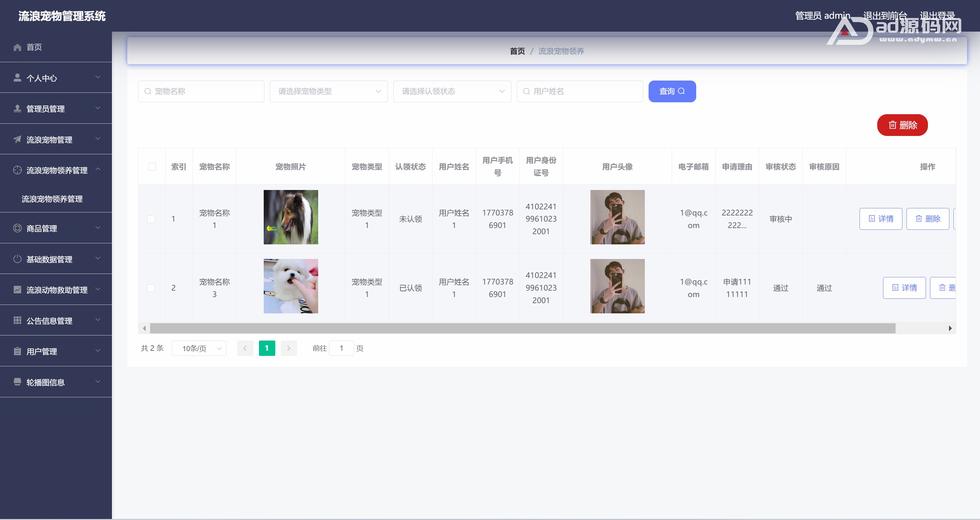Open the 请选择宠物类型 dropdown
980x520 pixels.
pos(328,91)
